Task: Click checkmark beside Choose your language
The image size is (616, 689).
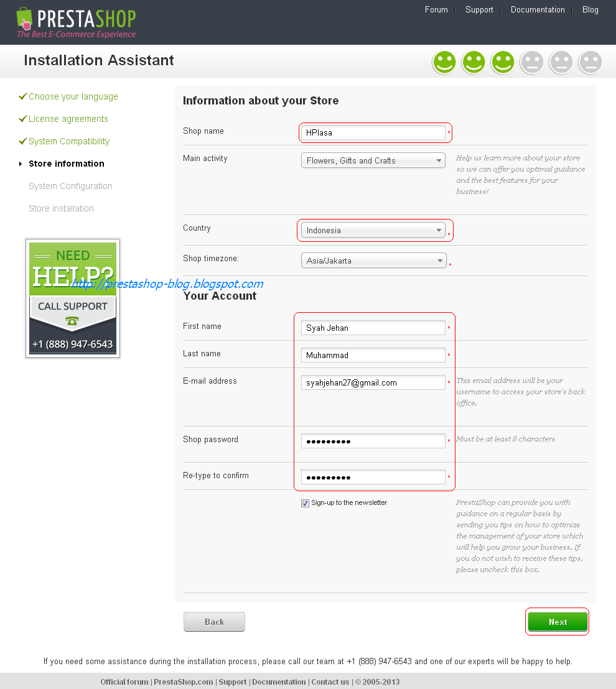Action: (23, 96)
